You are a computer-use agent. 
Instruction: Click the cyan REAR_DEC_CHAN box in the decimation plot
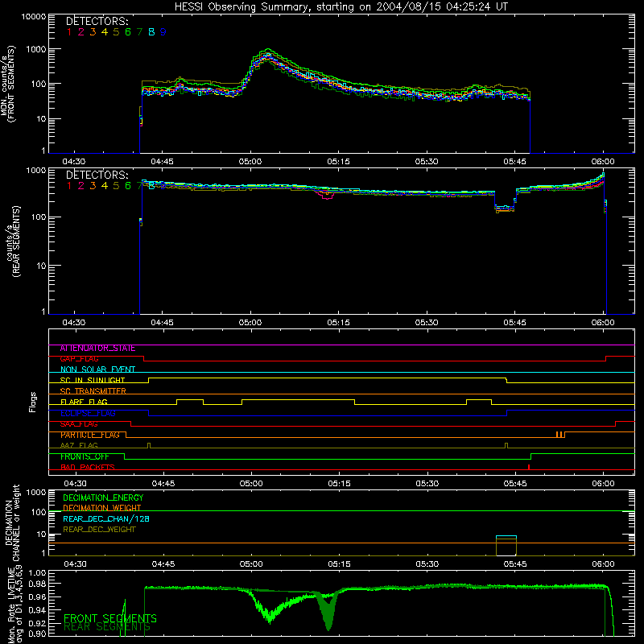pos(506,537)
